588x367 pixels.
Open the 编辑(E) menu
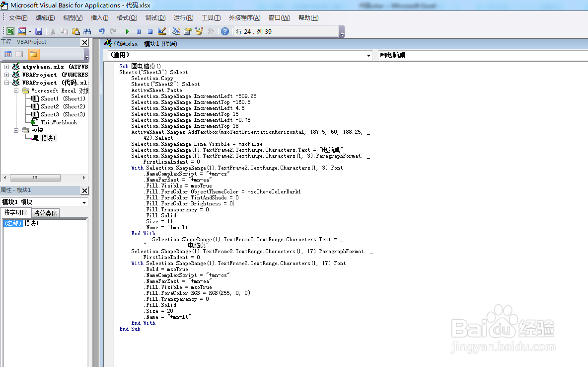click(x=45, y=18)
